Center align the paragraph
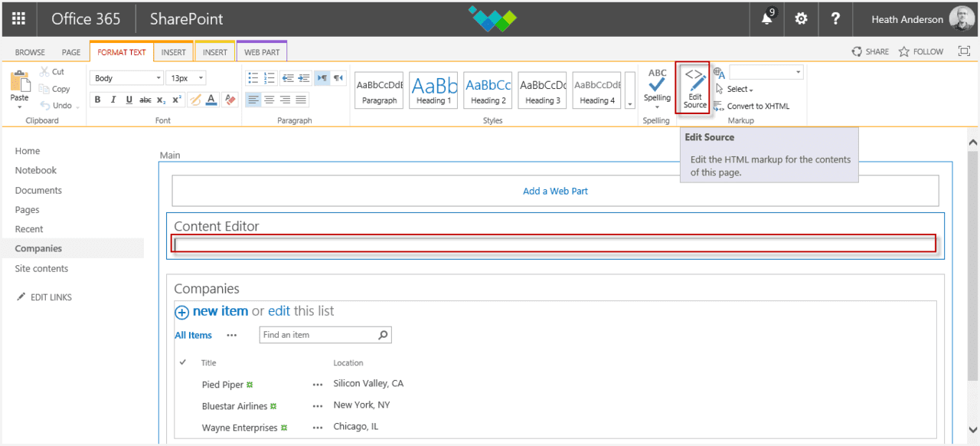 269,100
